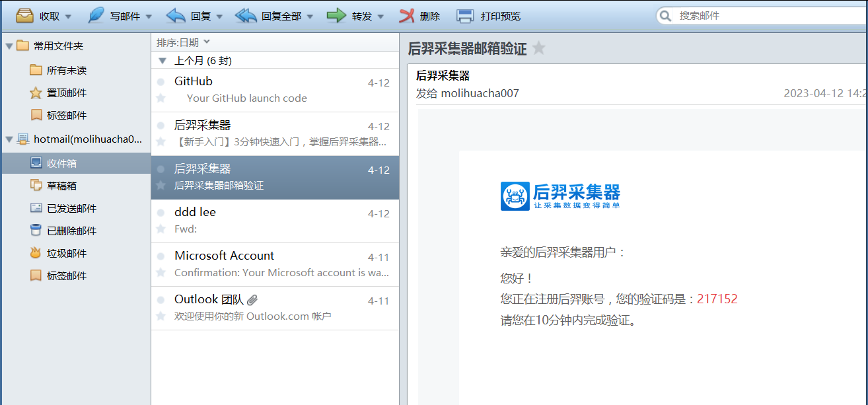
Task: Click the 后羿采集器 logo in email body
Action: click(560, 196)
